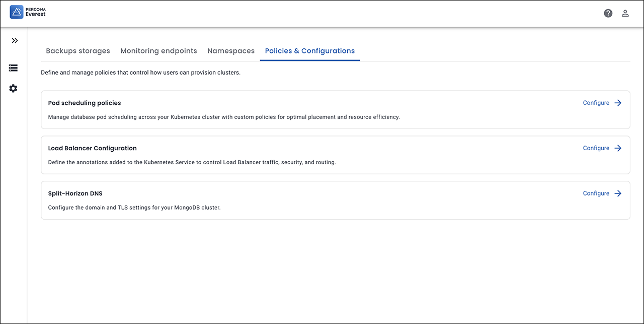Open the settings gear sidebar icon
Image resolution: width=644 pixels, height=324 pixels.
click(14, 89)
